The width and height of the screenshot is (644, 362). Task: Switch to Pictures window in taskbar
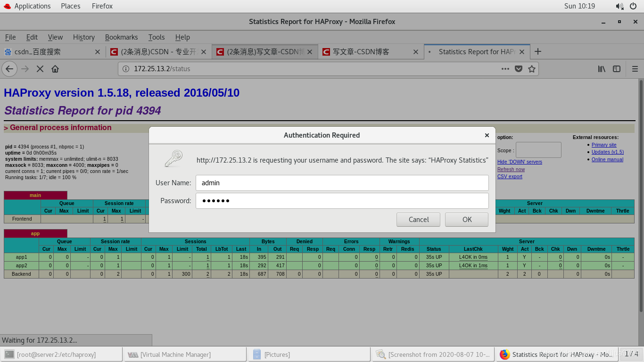[309, 354]
